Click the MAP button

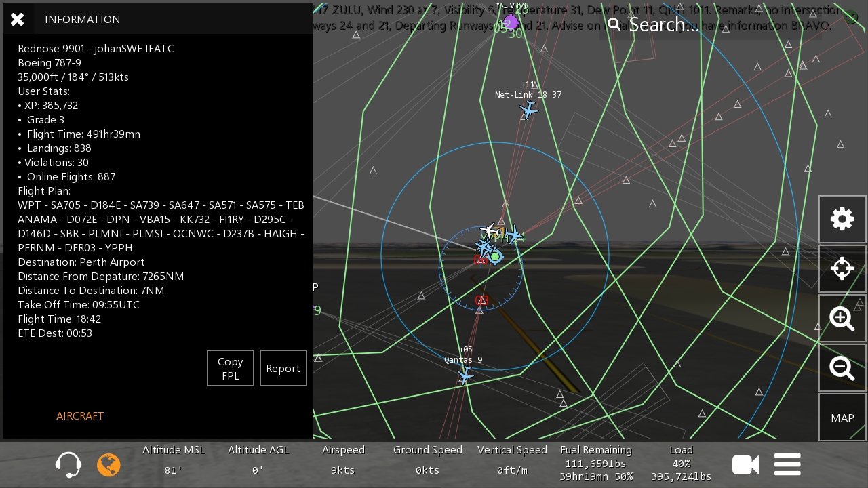point(842,418)
